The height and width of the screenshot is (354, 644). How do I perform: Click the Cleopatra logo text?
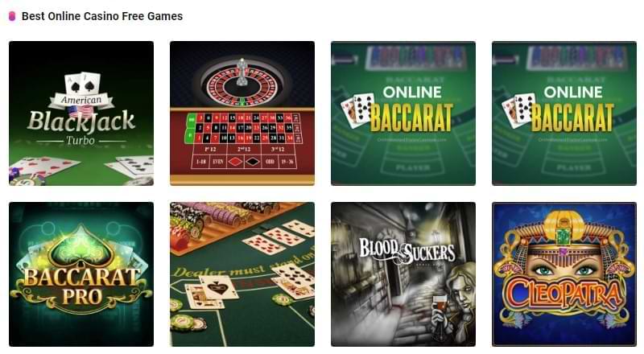pyautogui.click(x=564, y=294)
